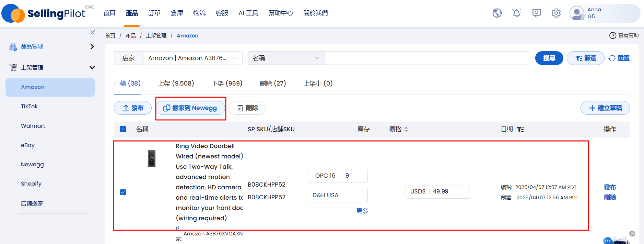
Task: Click the 上架管理 breadcrumb link
Action: 156,36
